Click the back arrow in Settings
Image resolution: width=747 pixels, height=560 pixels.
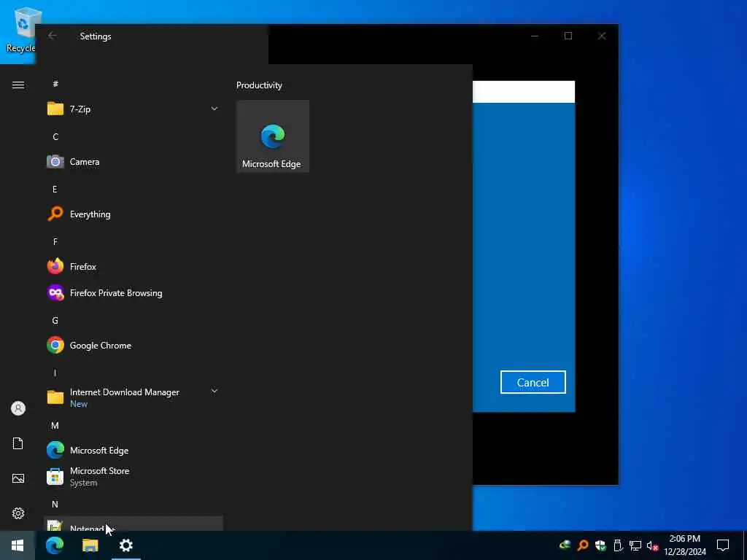[x=53, y=36]
